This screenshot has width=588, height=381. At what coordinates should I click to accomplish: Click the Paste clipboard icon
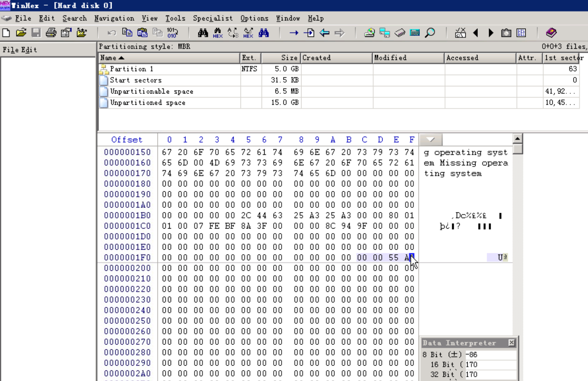pyautogui.click(x=142, y=33)
